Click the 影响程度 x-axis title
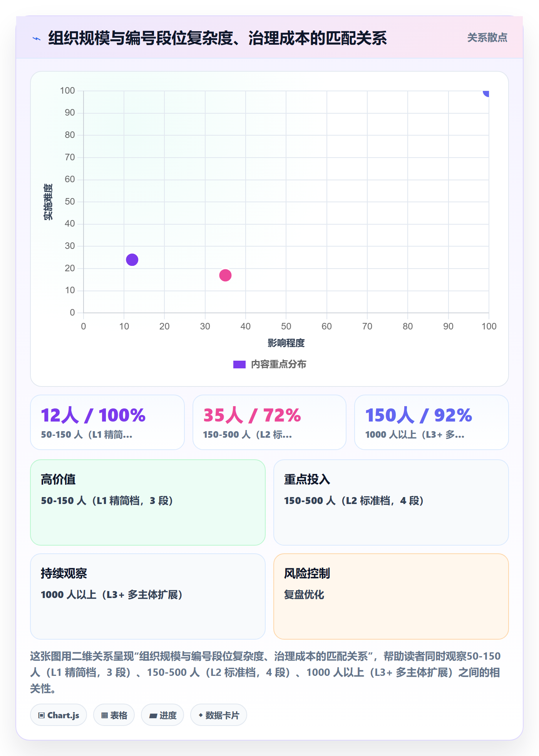539x756 pixels. pos(286,343)
